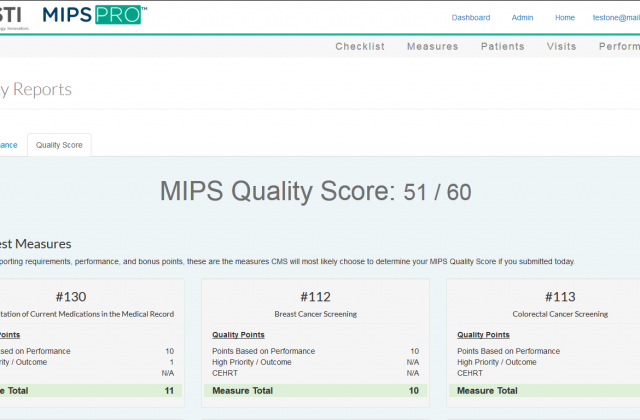Go to the Admin page

[522, 18]
